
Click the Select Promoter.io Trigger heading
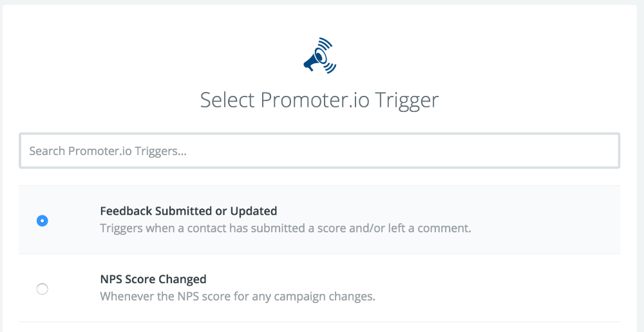(319, 100)
